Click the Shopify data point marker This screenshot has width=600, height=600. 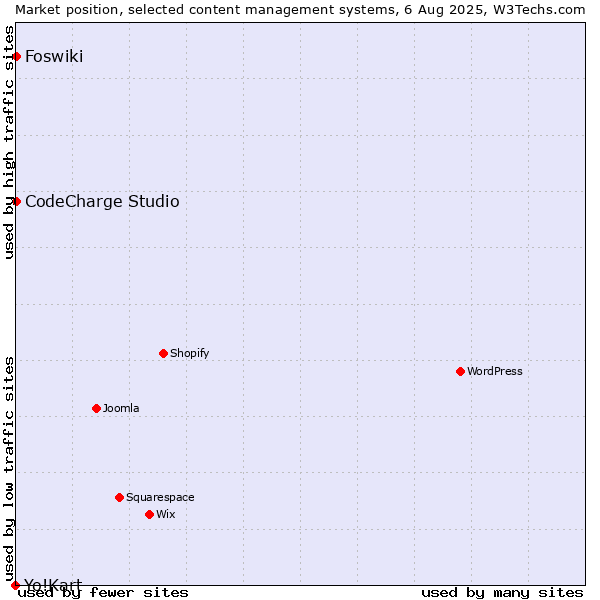163,354
